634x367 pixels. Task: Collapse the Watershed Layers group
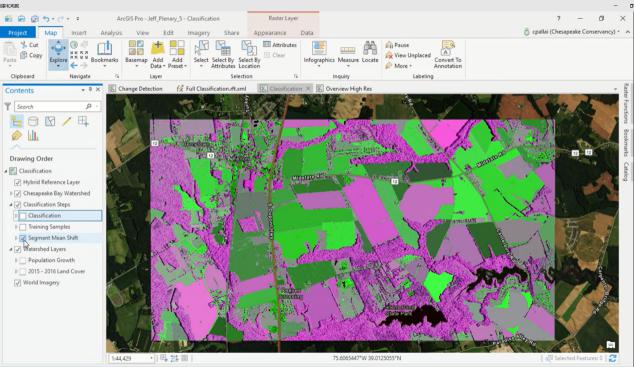tap(11, 249)
